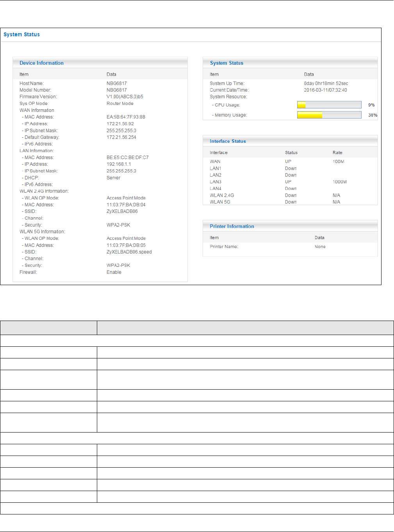Image resolution: width=394 pixels, height=532 pixels.
Task: Click the WAN Information label
Action: click(x=37, y=110)
